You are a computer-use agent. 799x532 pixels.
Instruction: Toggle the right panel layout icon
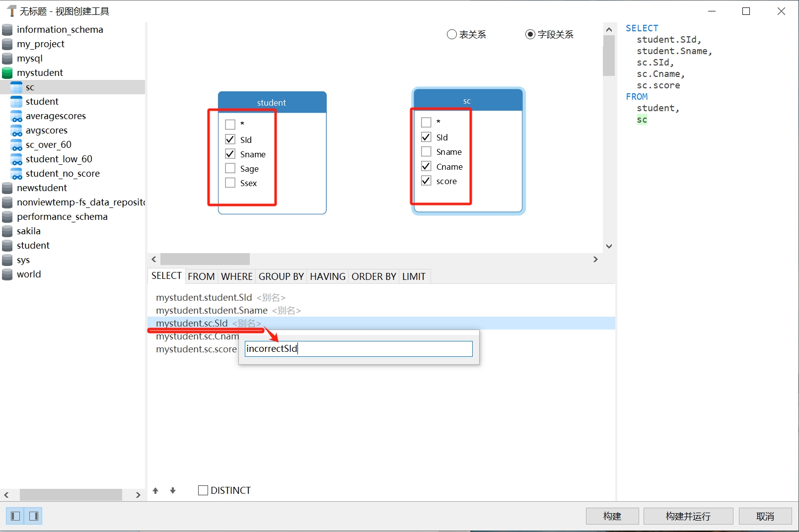pos(34,516)
